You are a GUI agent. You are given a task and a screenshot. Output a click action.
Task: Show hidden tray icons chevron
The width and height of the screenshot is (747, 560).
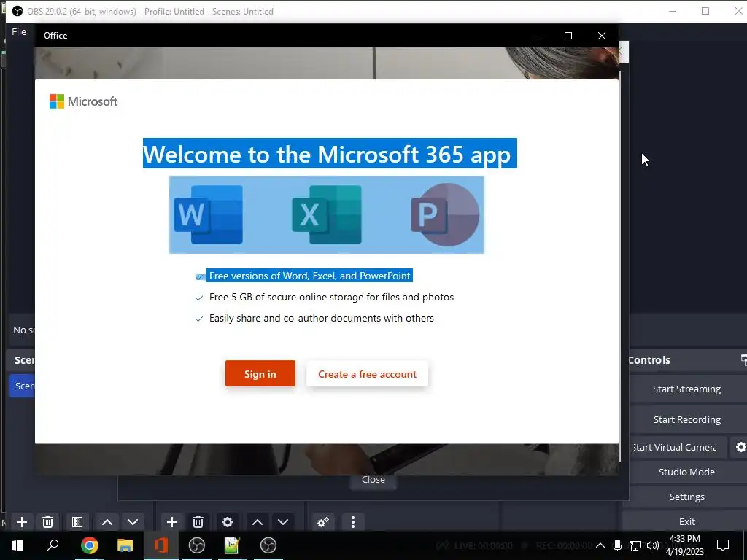pos(600,545)
